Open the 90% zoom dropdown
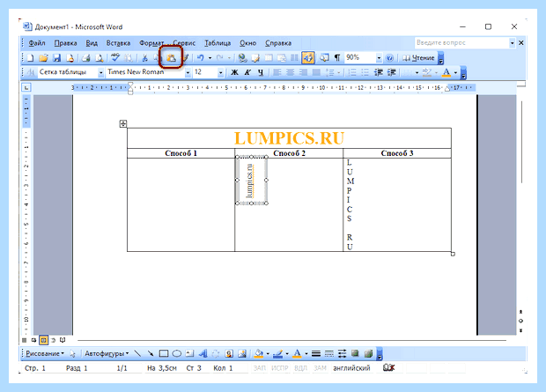Viewport: 546px width, 392px height. coord(379,58)
